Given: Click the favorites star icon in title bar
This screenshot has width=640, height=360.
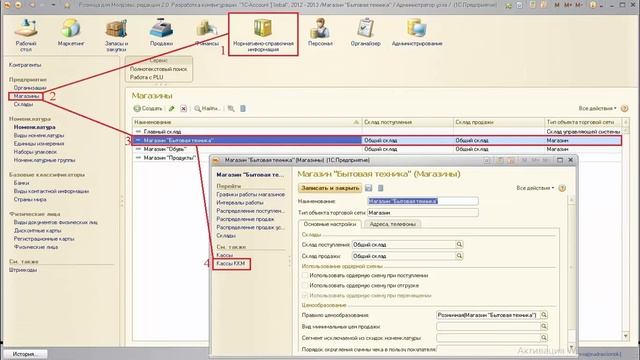Looking at the screenshot, I should 67,5.
